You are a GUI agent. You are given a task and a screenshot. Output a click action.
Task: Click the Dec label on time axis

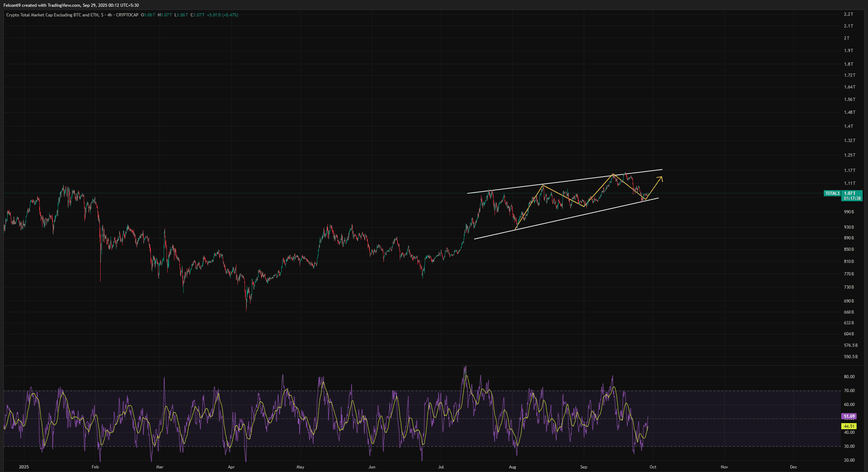[793, 467]
